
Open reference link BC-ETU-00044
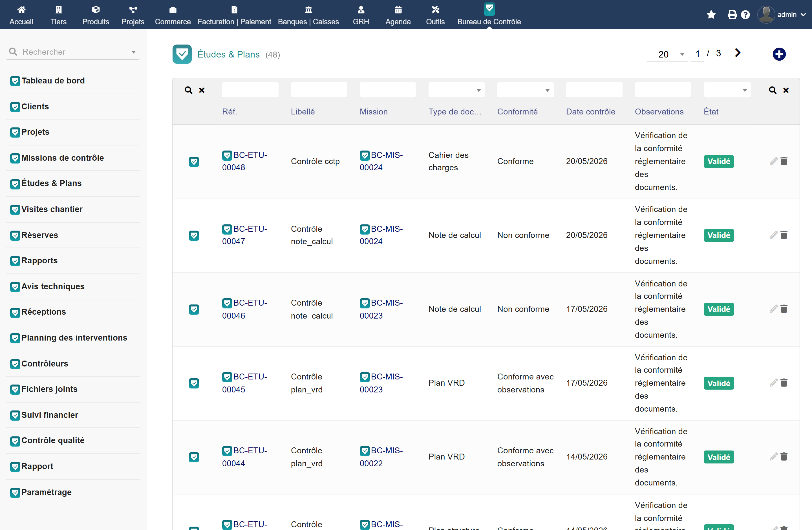(x=245, y=457)
